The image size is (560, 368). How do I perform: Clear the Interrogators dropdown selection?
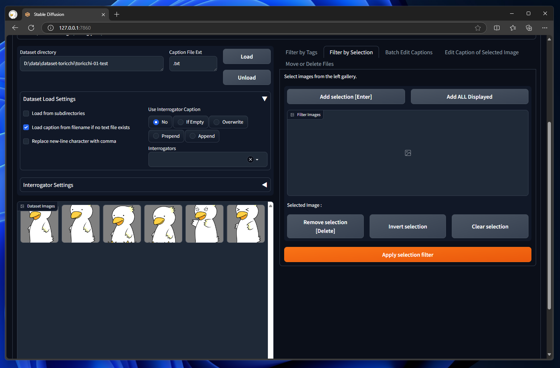[x=250, y=159]
